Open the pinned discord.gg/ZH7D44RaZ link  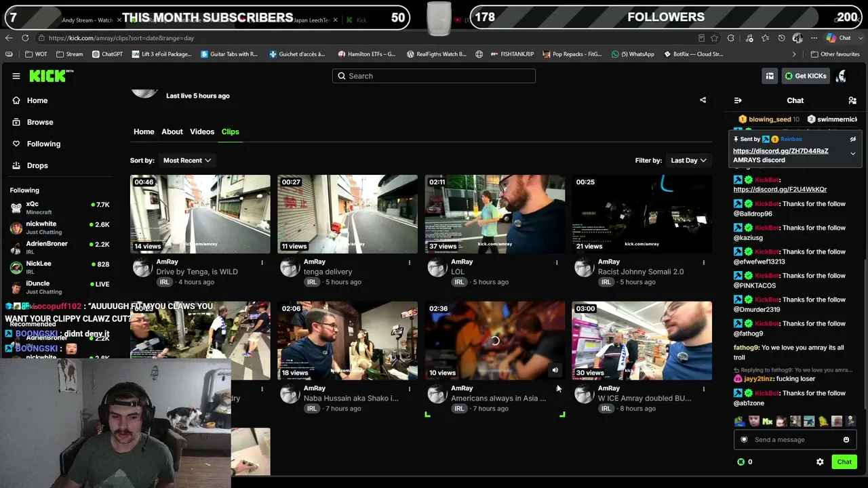(x=781, y=151)
